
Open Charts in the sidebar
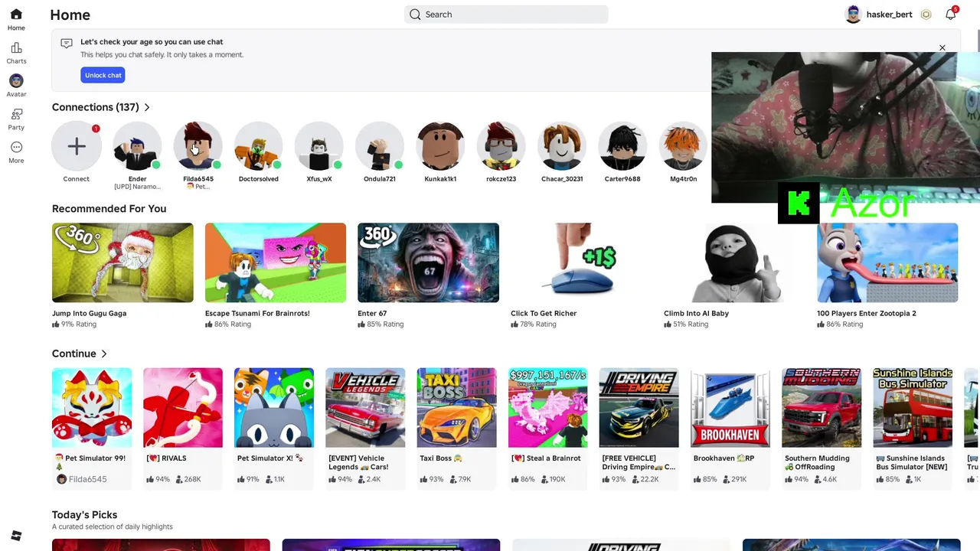click(x=16, y=48)
